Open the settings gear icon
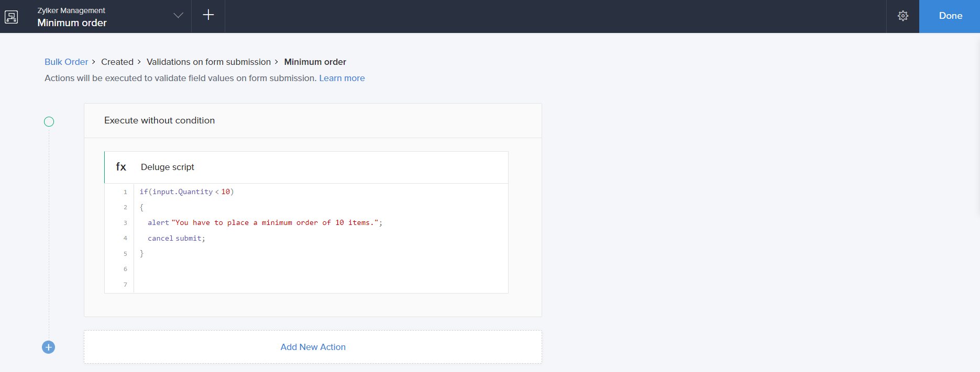 pos(902,16)
